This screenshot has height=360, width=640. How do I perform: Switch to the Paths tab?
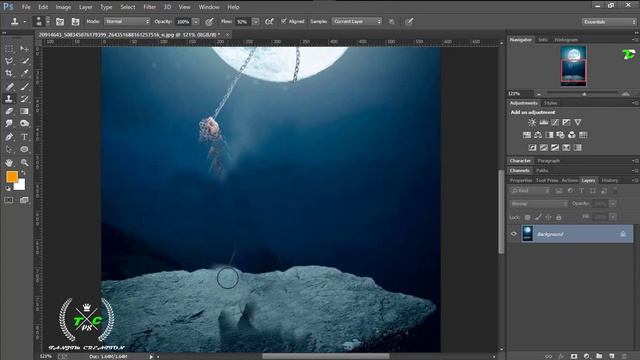point(542,170)
